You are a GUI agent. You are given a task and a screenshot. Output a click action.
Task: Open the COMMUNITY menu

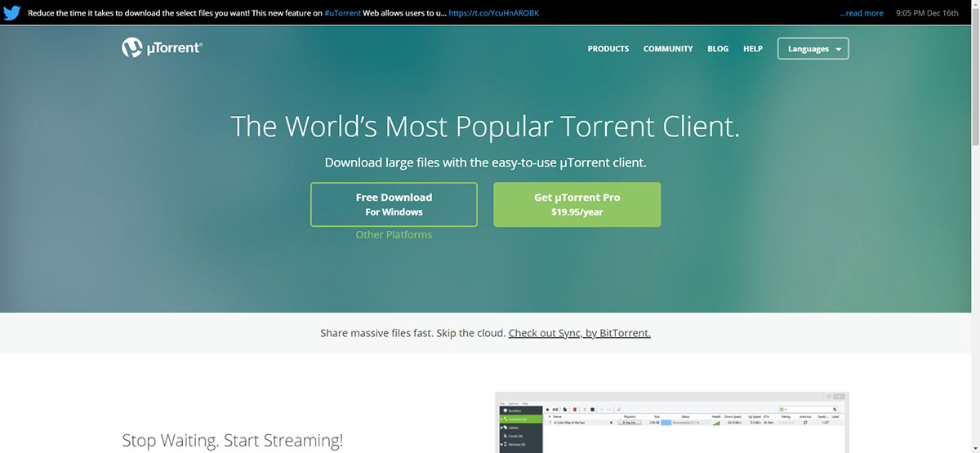pyautogui.click(x=668, y=49)
